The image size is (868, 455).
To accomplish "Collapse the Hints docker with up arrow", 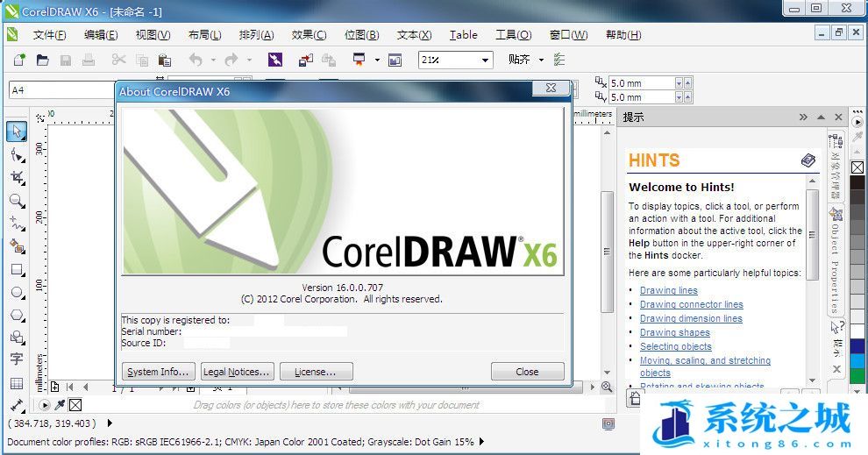I will click(821, 117).
